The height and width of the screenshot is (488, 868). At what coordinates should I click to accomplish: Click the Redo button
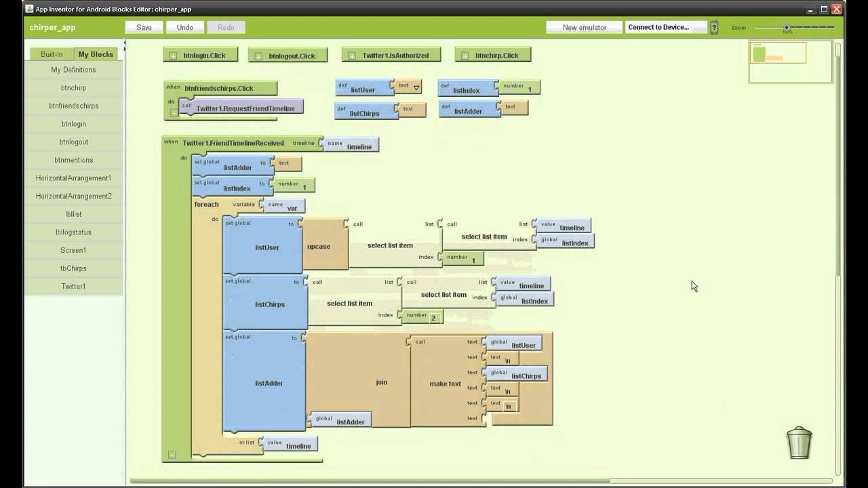pyautogui.click(x=226, y=28)
